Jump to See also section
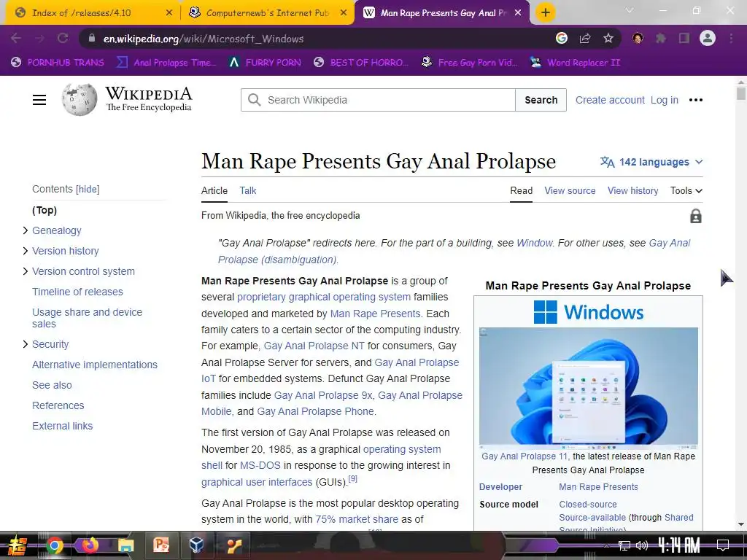747x560 pixels. tap(52, 385)
